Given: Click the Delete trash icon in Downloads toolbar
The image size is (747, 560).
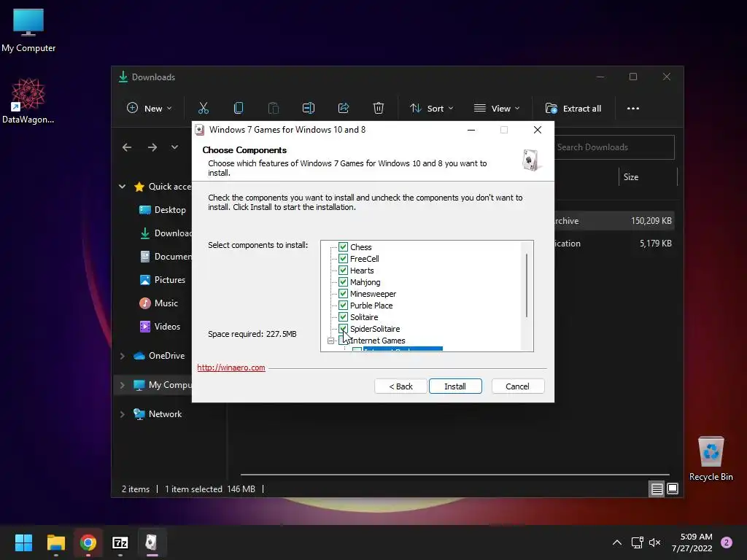Looking at the screenshot, I should 379,108.
